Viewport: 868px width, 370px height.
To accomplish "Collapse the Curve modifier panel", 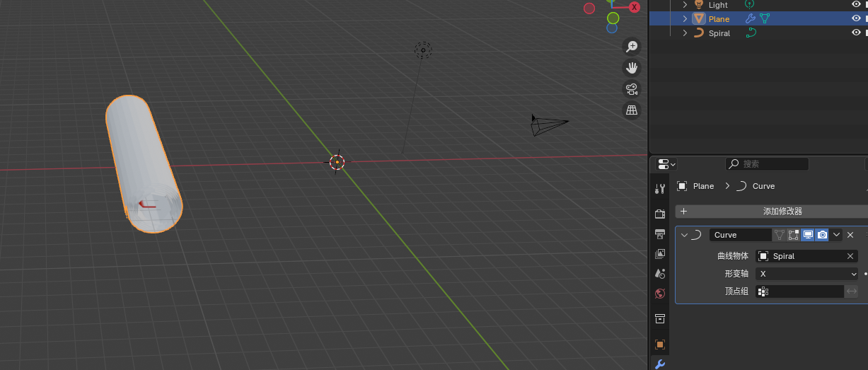I will coord(684,235).
